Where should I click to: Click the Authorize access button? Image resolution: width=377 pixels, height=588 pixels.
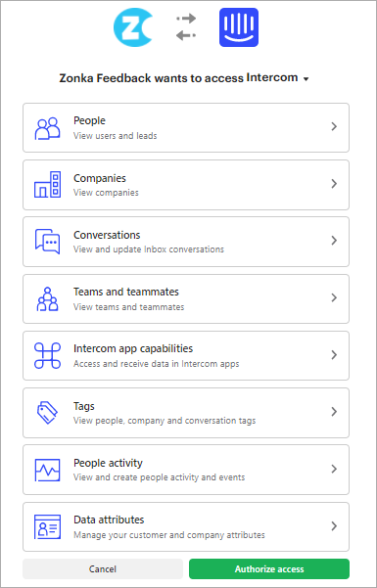coord(269,568)
